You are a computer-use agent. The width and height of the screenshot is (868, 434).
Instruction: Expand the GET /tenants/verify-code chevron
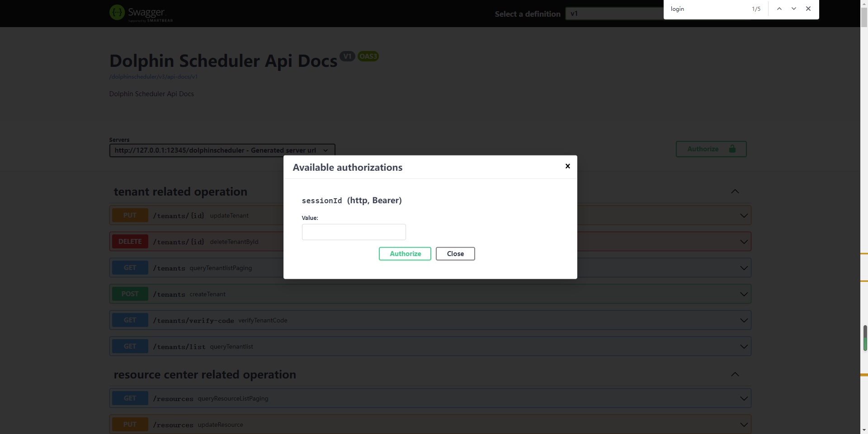pyautogui.click(x=744, y=320)
